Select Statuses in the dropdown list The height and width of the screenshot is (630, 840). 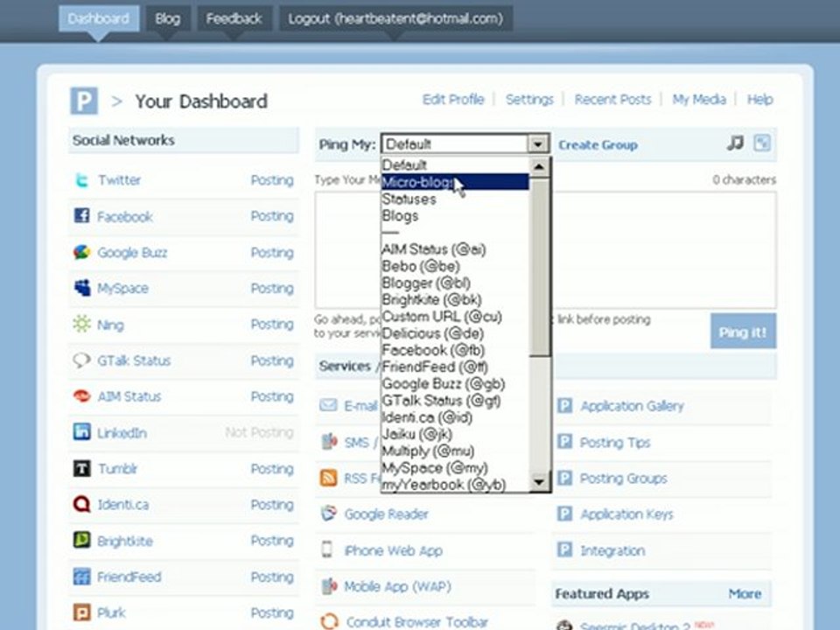(455, 199)
